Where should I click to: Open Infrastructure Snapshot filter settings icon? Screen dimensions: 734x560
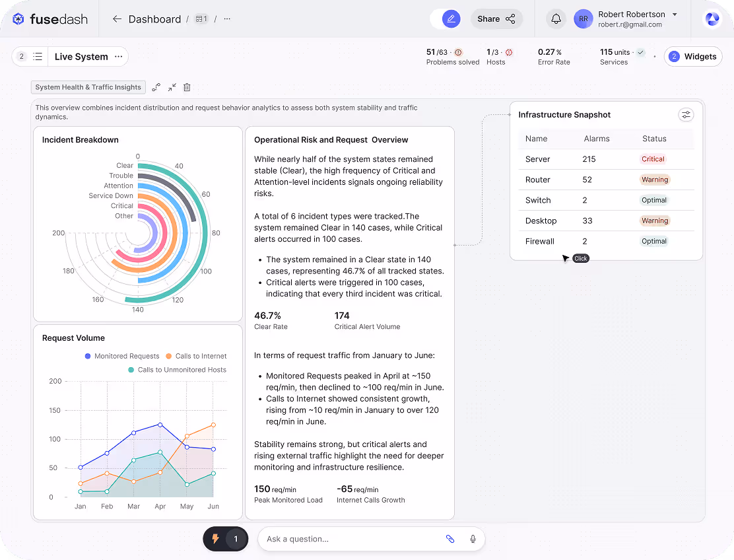coord(686,114)
